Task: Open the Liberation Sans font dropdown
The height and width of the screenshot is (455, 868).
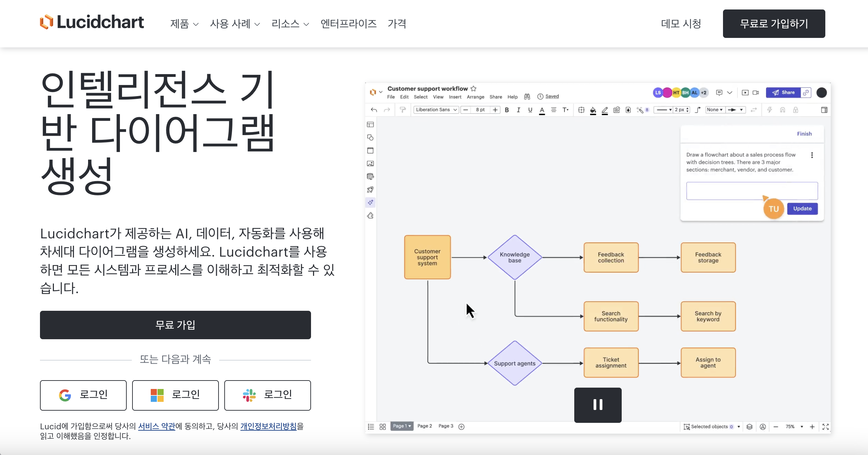Action: pyautogui.click(x=436, y=110)
